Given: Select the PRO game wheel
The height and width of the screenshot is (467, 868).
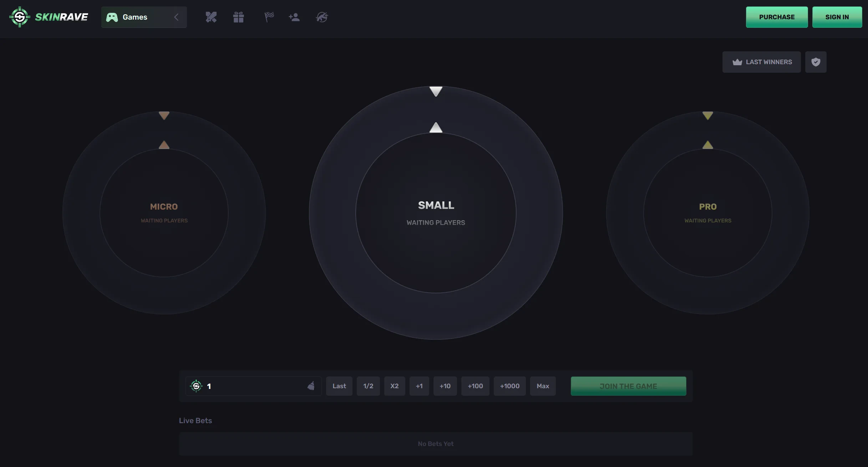Looking at the screenshot, I should pyautogui.click(x=707, y=213).
